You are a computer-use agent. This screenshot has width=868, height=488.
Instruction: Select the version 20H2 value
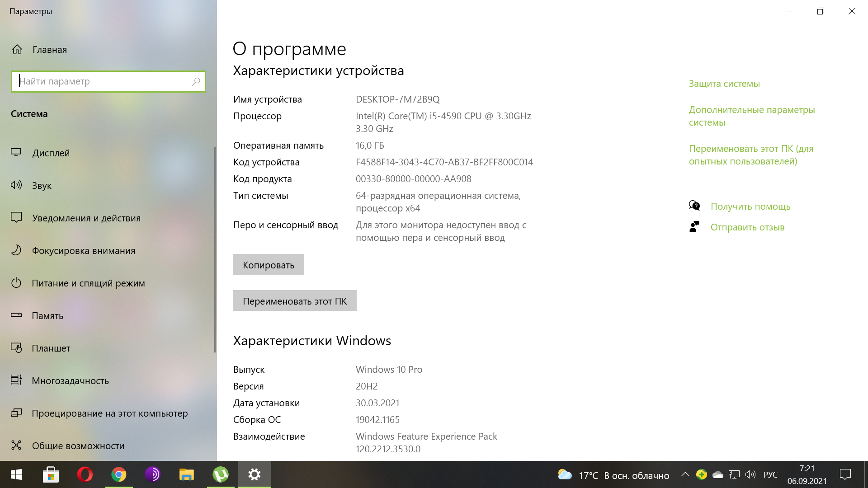pyautogui.click(x=367, y=386)
